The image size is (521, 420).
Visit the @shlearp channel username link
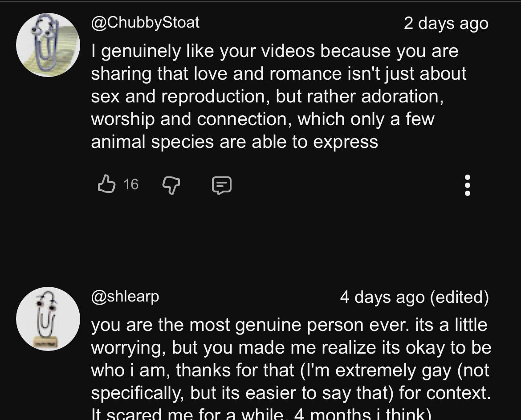(125, 296)
